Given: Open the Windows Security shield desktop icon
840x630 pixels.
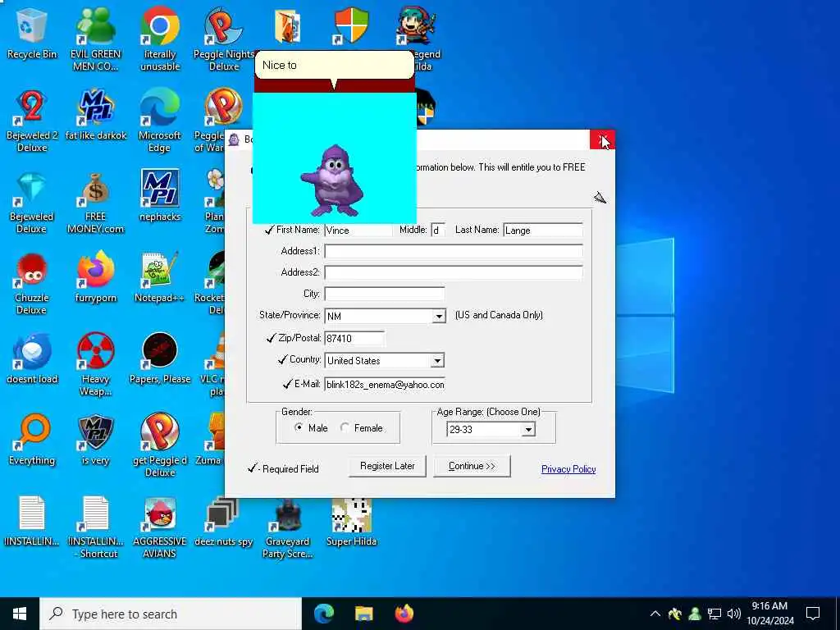Looking at the screenshot, I should click(x=351, y=25).
